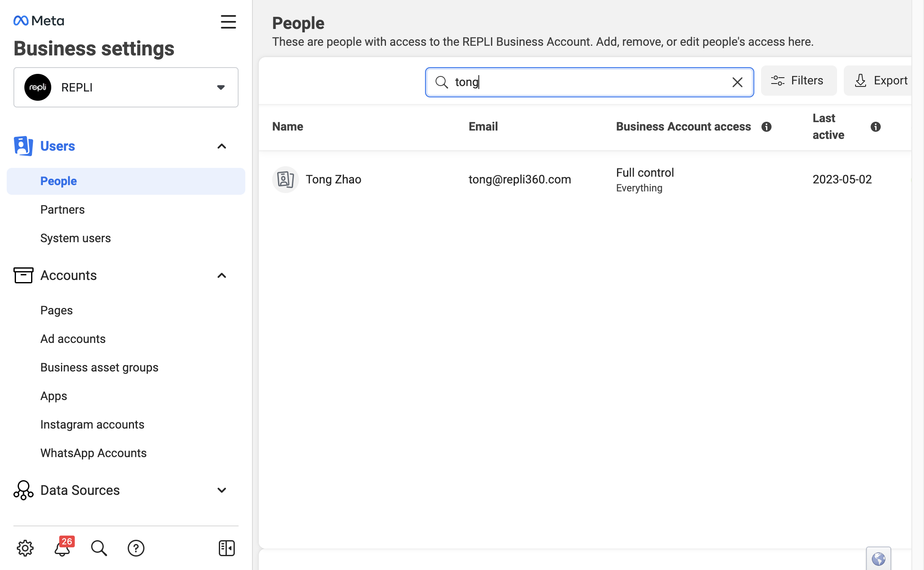Click the search field magnifier icon
Image resolution: width=924 pixels, height=570 pixels.
point(441,82)
